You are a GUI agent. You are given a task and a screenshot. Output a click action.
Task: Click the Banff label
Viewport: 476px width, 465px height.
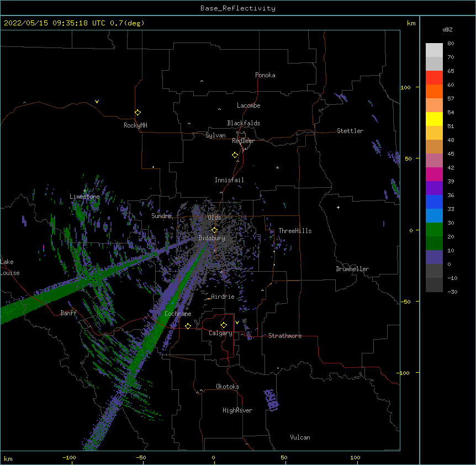pos(68,313)
